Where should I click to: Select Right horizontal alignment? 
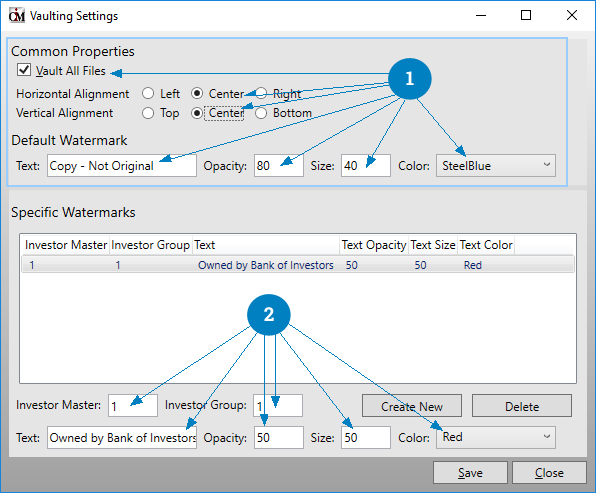coord(261,94)
